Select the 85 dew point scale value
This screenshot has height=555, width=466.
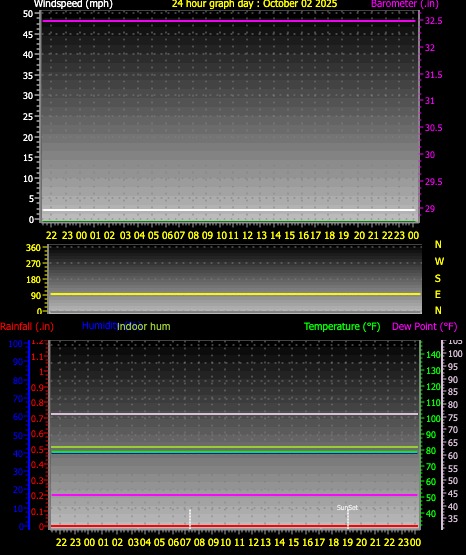coord(453,392)
